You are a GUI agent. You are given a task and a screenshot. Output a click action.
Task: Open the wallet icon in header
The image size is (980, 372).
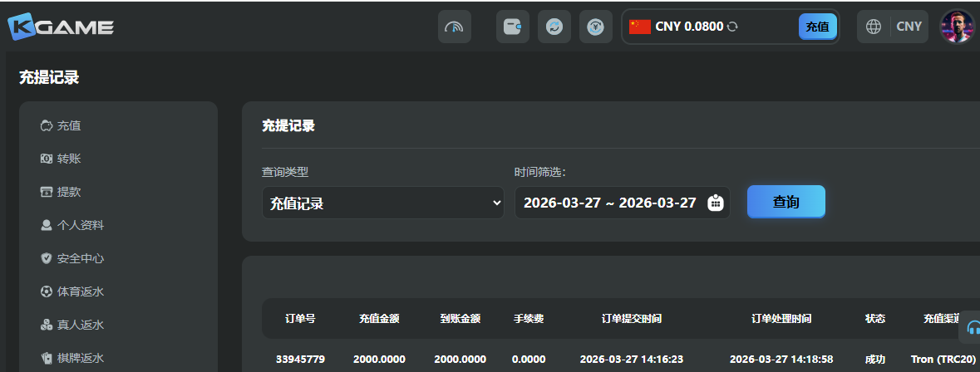[x=512, y=27]
